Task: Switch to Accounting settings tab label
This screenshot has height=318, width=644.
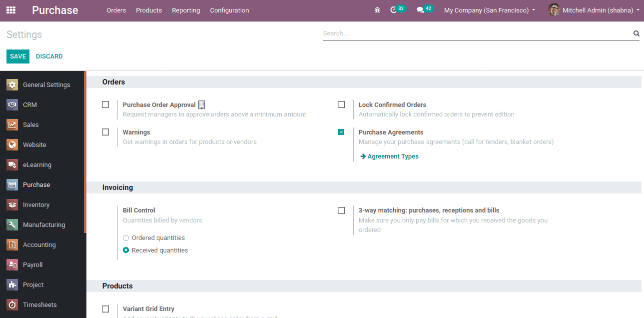Action: click(39, 245)
